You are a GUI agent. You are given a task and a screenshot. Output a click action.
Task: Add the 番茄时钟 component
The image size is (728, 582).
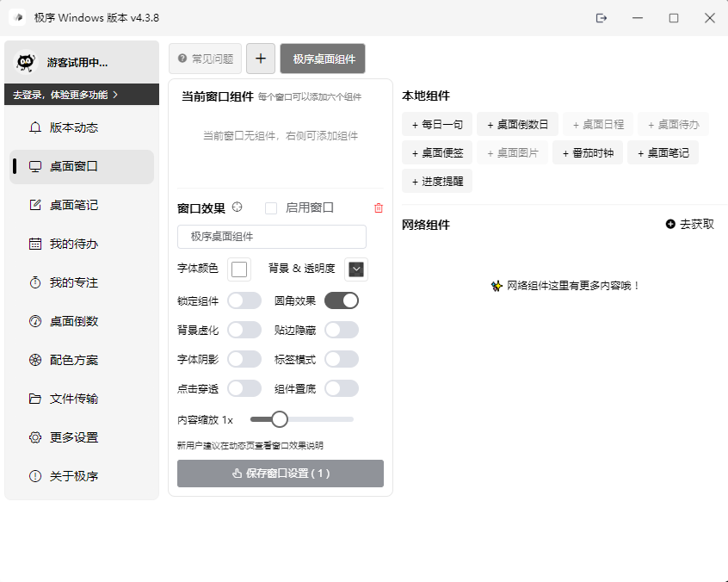(588, 152)
